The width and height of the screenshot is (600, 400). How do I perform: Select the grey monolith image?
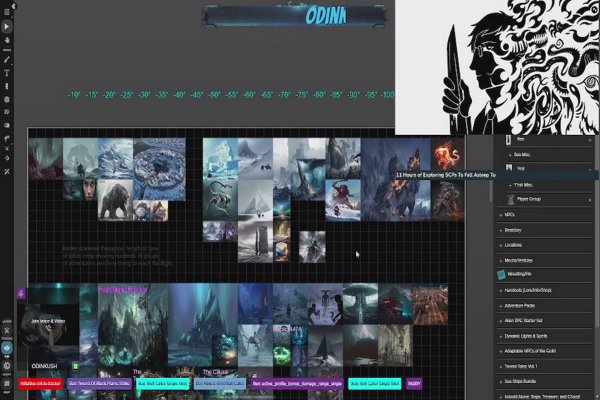pyautogui.click(x=255, y=241)
